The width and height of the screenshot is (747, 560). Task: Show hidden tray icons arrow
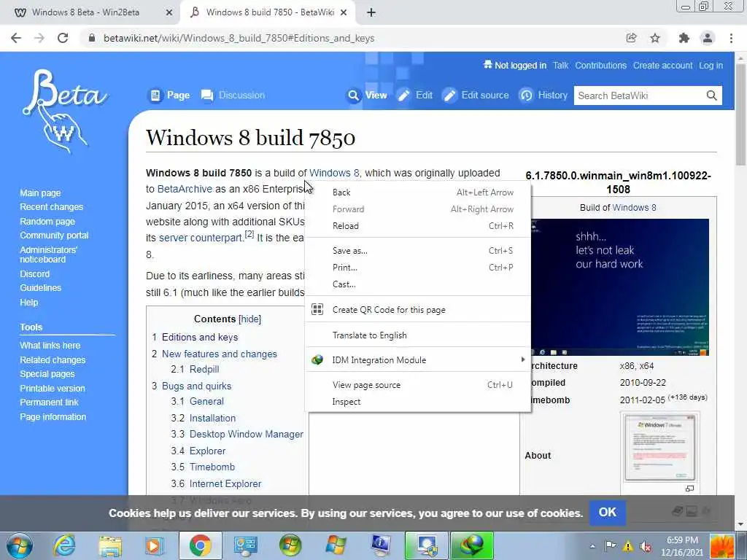pyautogui.click(x=592, y=546)
